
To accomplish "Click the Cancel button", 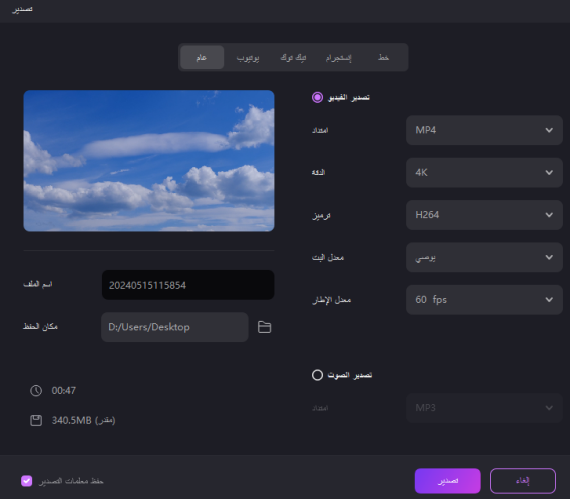I will click(x=523, y=481).
